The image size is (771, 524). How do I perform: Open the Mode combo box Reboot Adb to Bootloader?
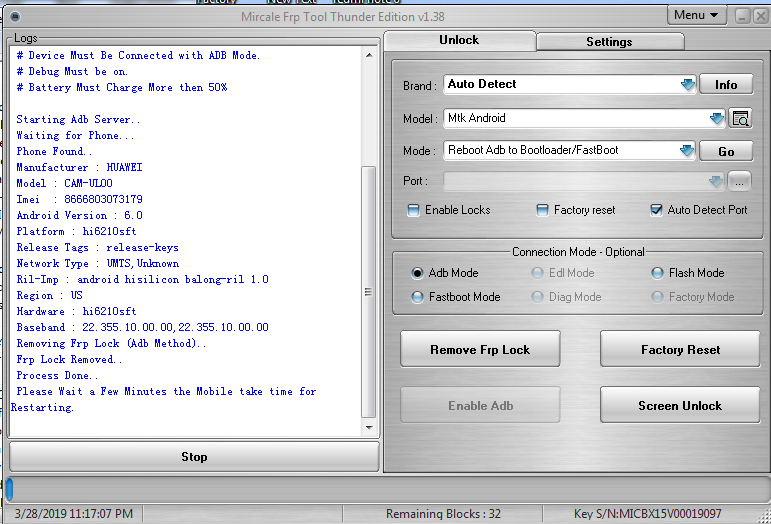pos(569,150)
